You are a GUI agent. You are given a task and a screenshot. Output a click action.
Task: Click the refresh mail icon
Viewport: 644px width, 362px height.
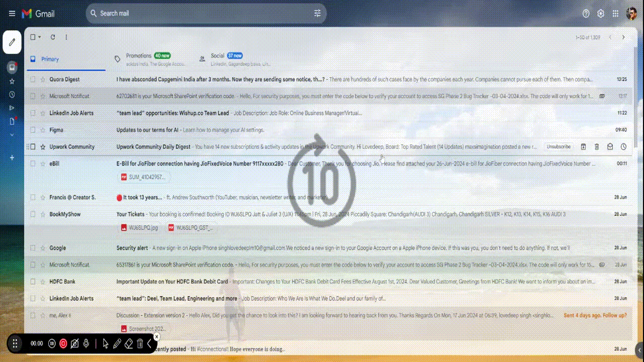[x=53, y=37]
